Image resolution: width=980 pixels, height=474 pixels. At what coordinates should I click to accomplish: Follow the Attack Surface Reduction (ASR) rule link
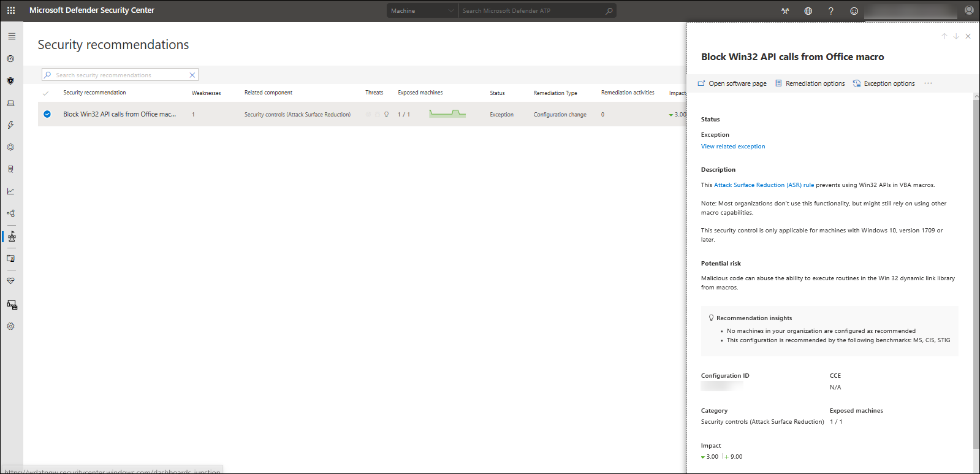click(764, 185)
